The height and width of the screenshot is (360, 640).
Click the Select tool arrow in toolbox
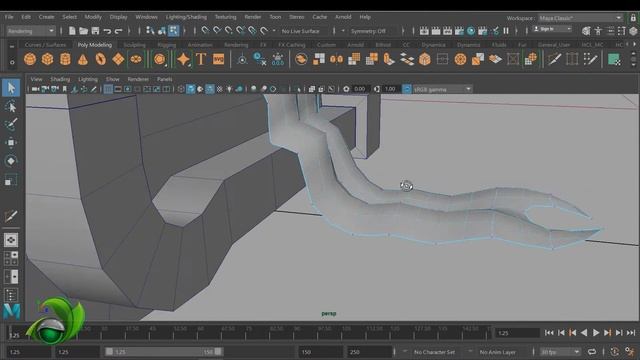tap(11, 88)
